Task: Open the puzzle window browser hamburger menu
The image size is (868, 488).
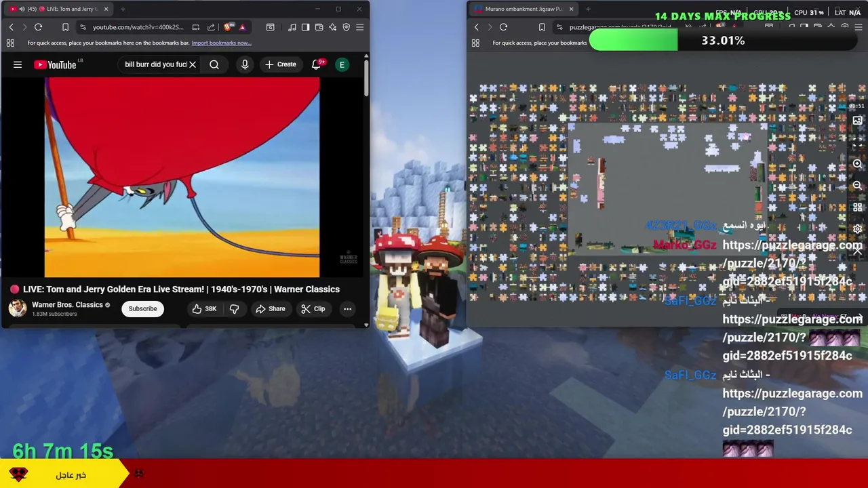Action: 859,27
